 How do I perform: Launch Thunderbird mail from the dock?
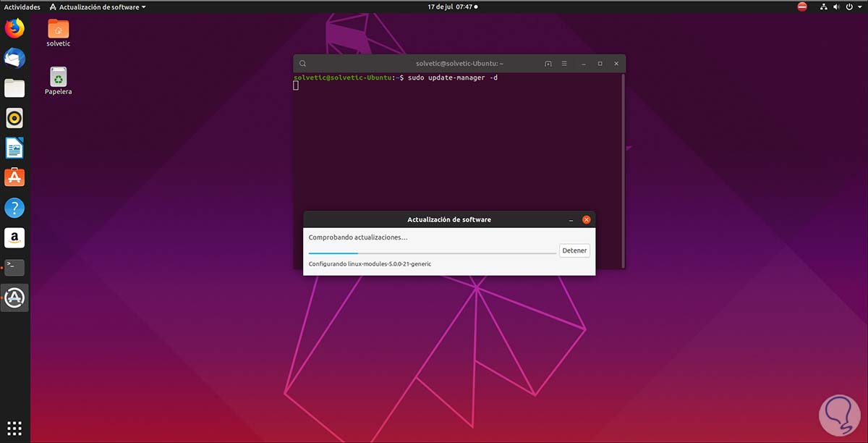click(x=14, y=58)
